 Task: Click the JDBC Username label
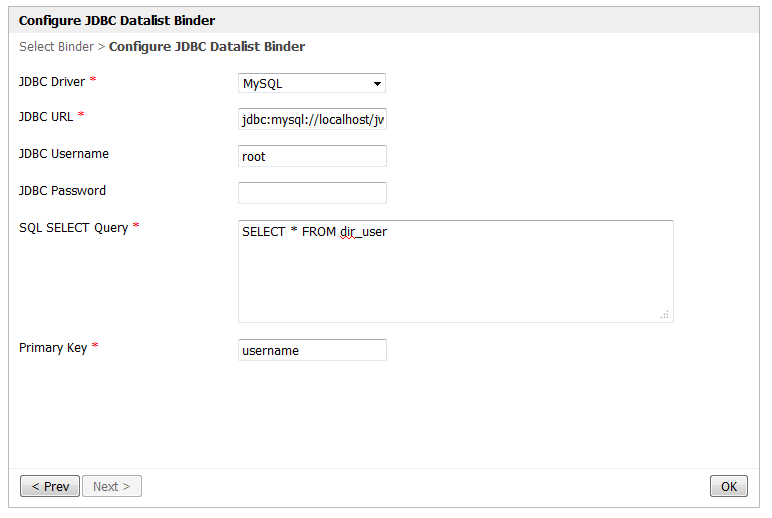64,154
